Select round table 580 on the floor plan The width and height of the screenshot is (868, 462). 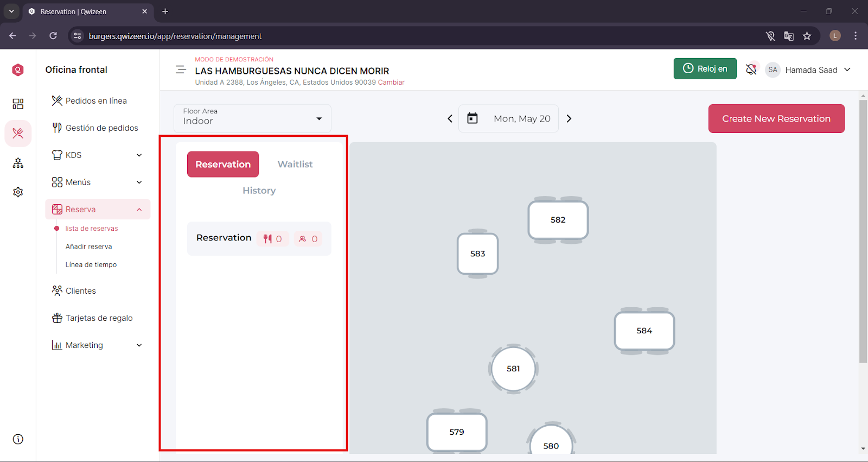coord(551,440)
